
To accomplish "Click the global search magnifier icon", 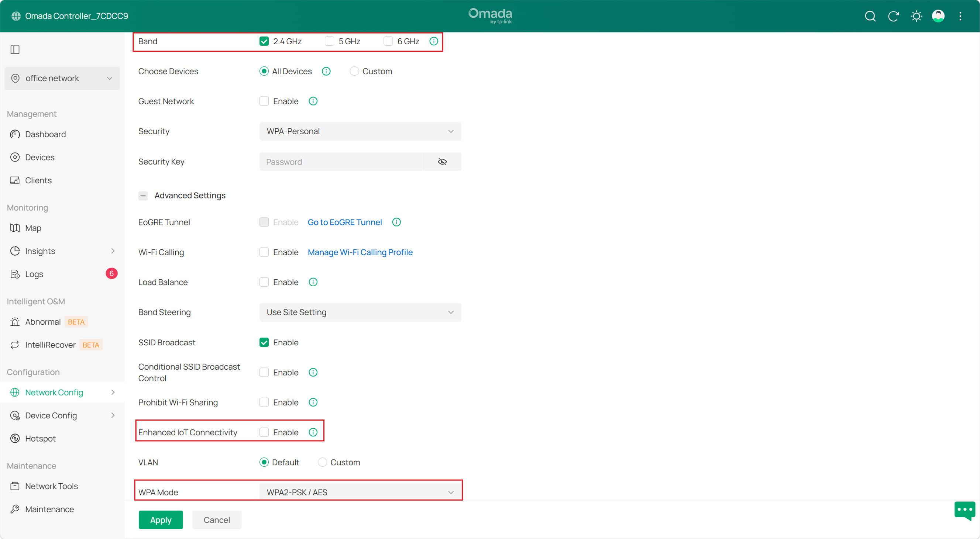I will (870, 16).
